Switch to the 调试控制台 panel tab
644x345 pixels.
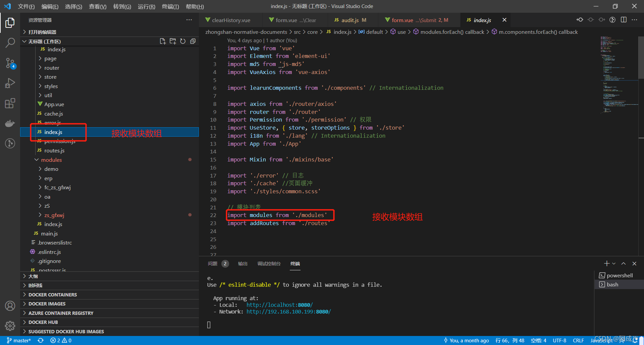point(269,264)
